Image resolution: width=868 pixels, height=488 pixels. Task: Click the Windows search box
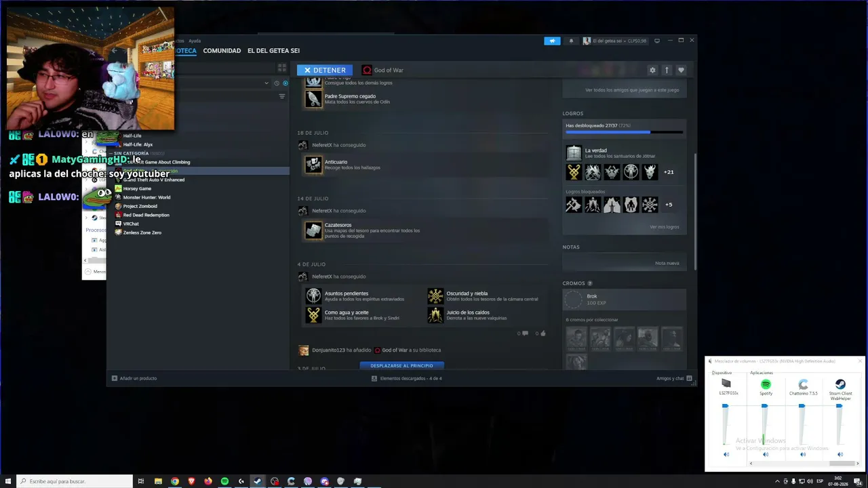tap(75, 481)
